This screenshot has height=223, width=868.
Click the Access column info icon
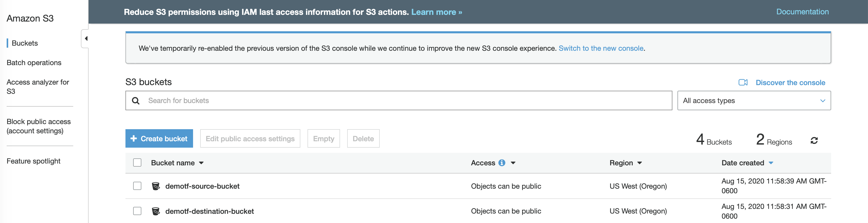point(502,163)
